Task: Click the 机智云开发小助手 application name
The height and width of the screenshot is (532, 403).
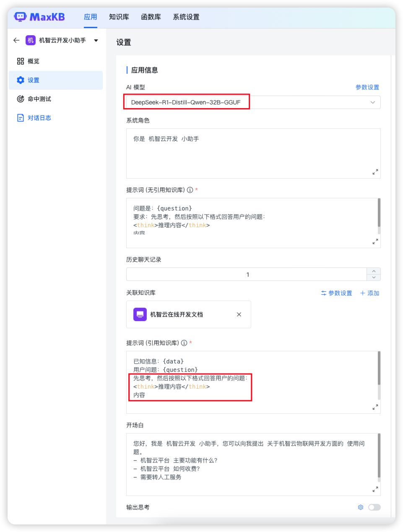Action: [62, 40]
